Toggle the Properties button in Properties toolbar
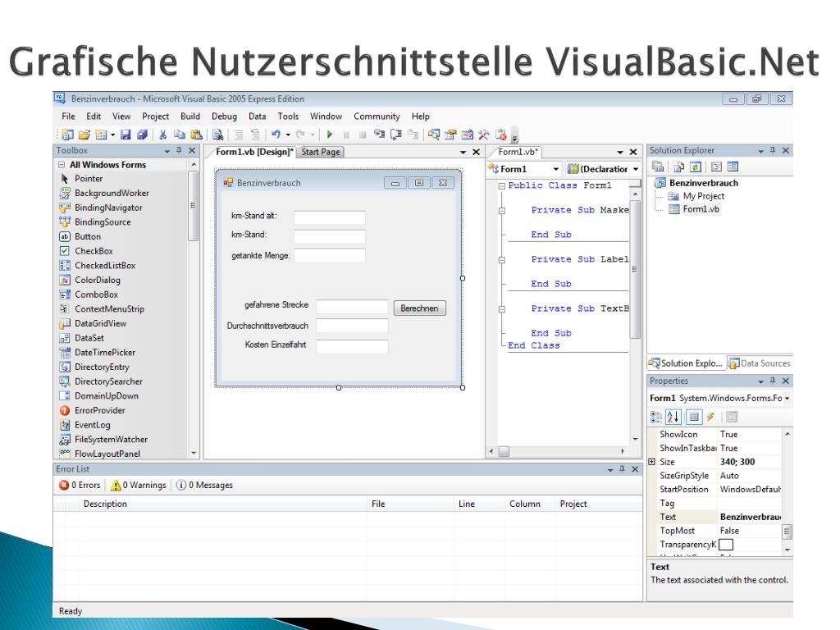 (x=694, y=417)
